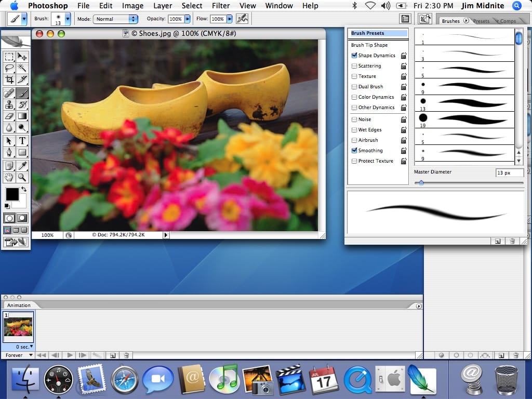Screen dimensions: 532x399
Task: Open the Filter menu
Action: 221,6
